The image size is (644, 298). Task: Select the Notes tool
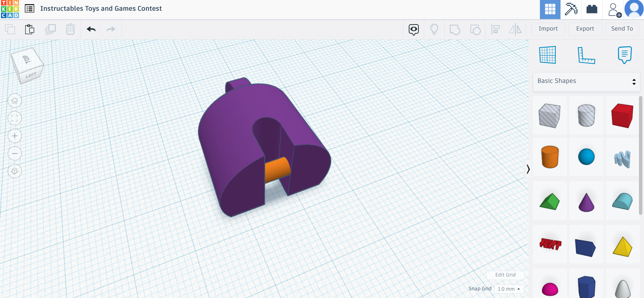pyautogui.click(x=625, y=55)
